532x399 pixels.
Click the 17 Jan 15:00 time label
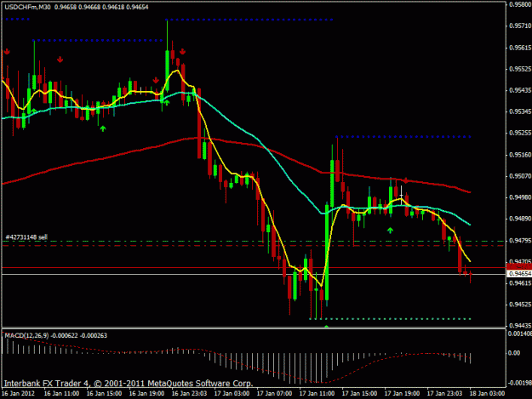click(359, 394)
